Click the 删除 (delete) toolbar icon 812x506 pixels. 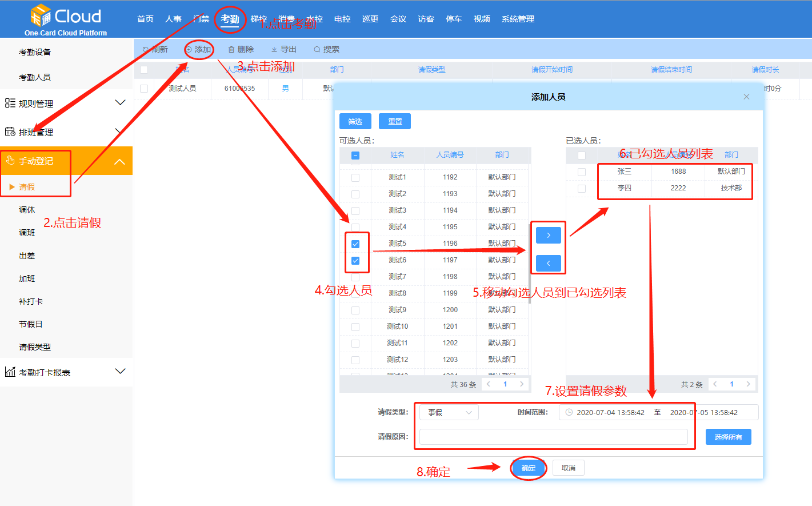[x=231, y=49]
